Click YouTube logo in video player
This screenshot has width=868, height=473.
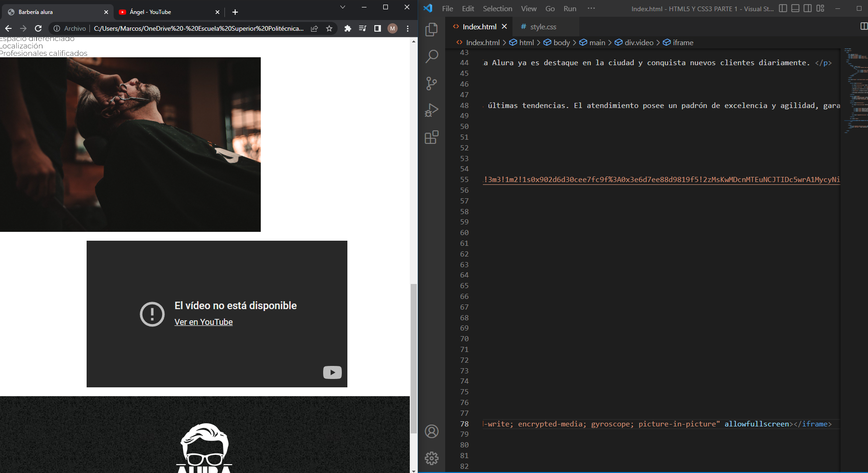tap(332, 372)
